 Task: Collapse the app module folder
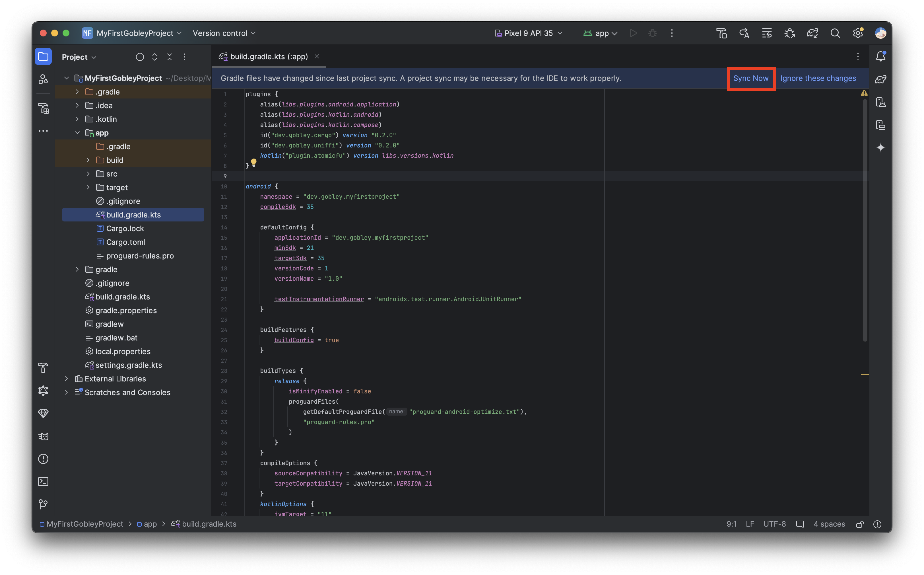tap(77, 133)
